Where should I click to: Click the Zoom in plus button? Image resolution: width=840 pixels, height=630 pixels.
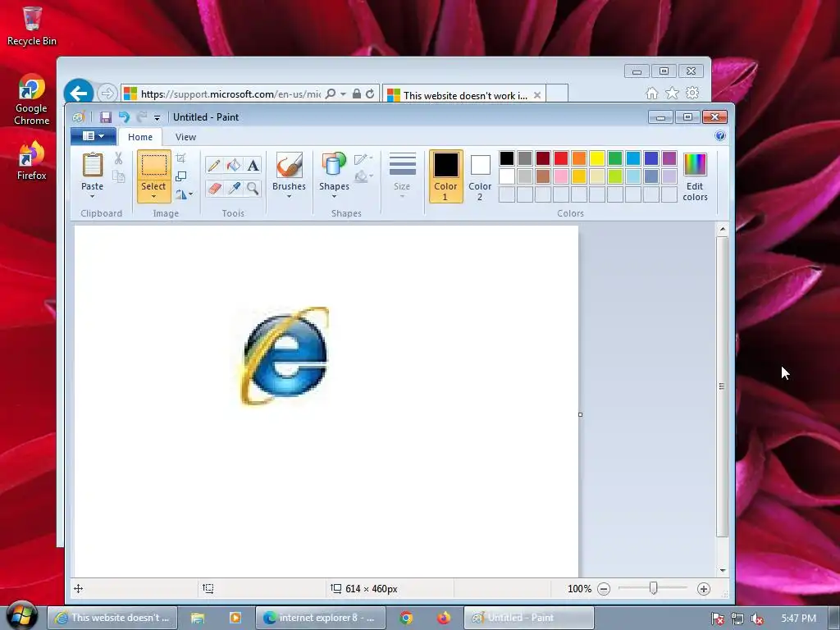(703, 589)
